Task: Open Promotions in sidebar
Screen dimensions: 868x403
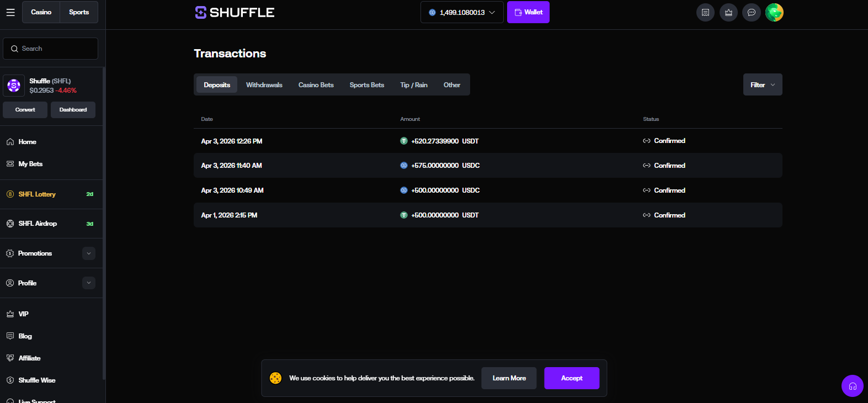Action: 35,253
